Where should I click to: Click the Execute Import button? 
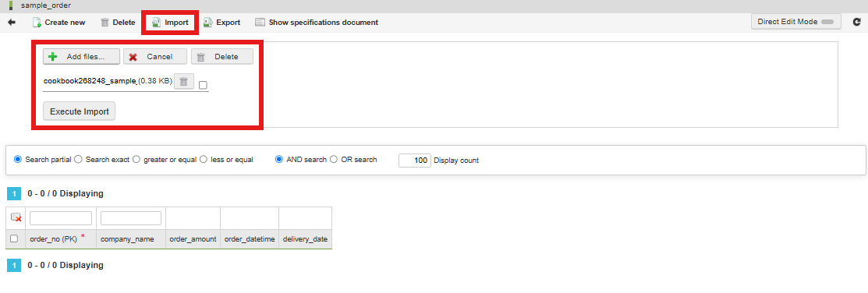click(80, 111)
